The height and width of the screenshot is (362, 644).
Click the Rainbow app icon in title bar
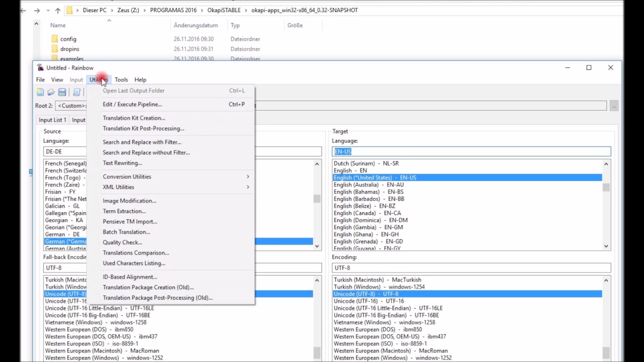pyautogui.click(x=40, y=68)
